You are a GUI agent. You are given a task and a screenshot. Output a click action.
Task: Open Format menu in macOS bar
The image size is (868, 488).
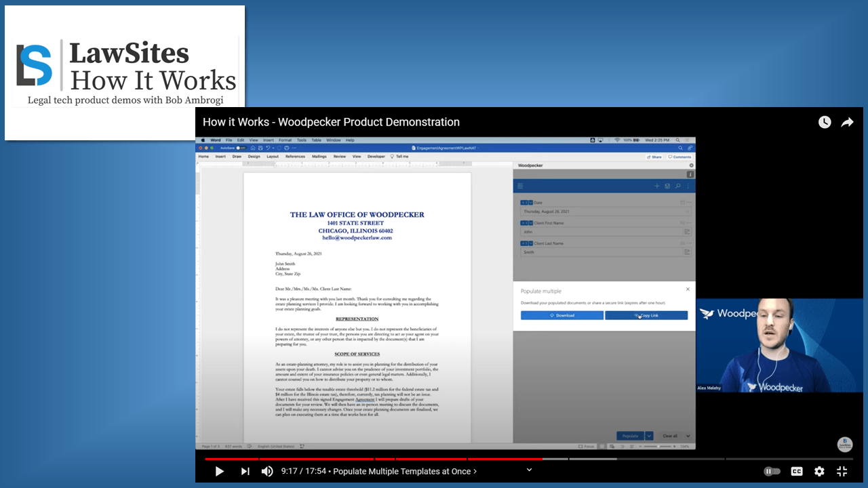(285, 140)
